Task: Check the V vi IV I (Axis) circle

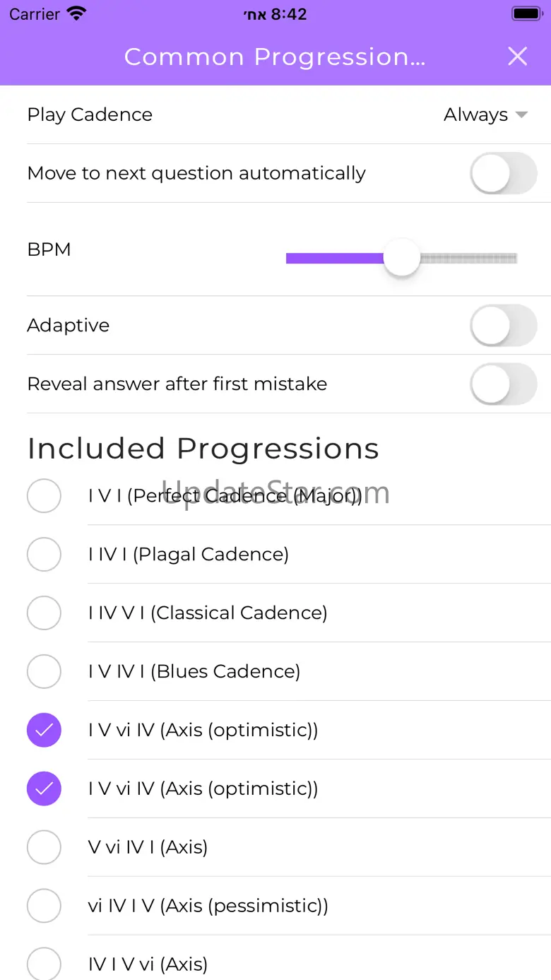Action: [x=44, y=847]
